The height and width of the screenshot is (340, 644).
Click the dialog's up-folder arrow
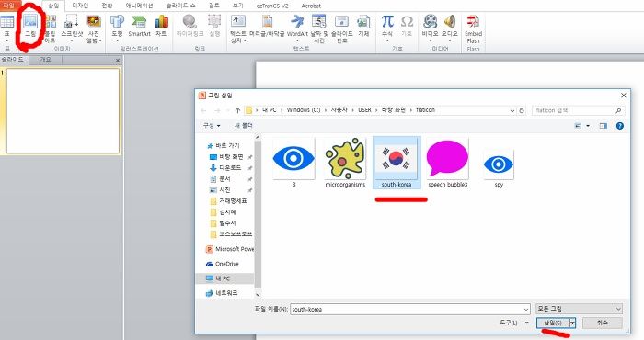coord(237,110)
